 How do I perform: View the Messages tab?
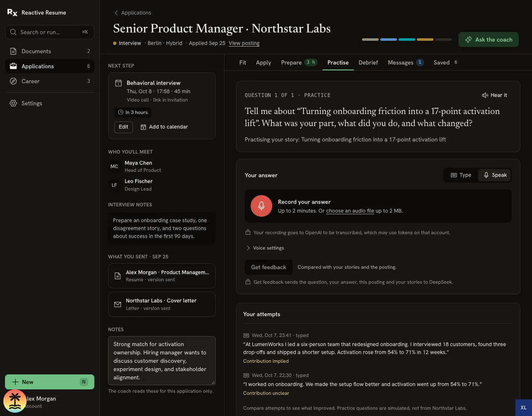click(x=406, y=62)
